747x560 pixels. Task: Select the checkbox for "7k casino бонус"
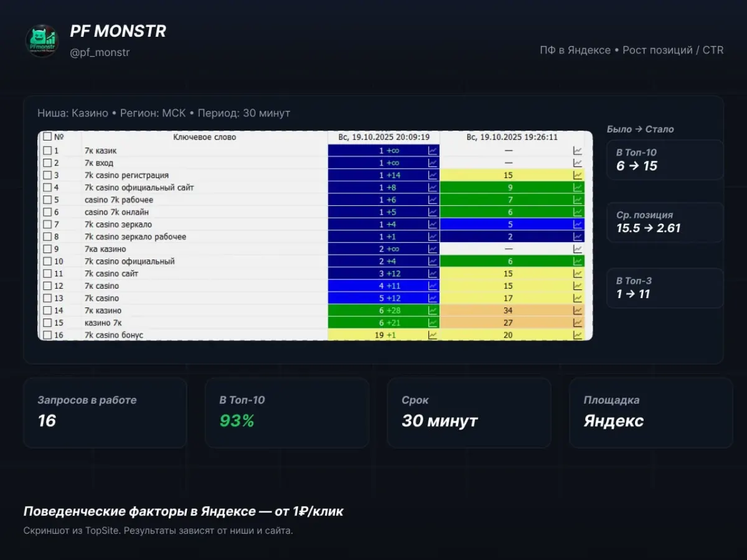(47, 335)
